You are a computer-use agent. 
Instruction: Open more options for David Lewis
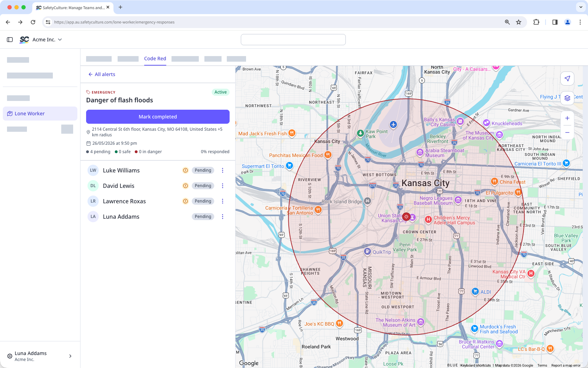pyautogui.click(x=223, y=186)
